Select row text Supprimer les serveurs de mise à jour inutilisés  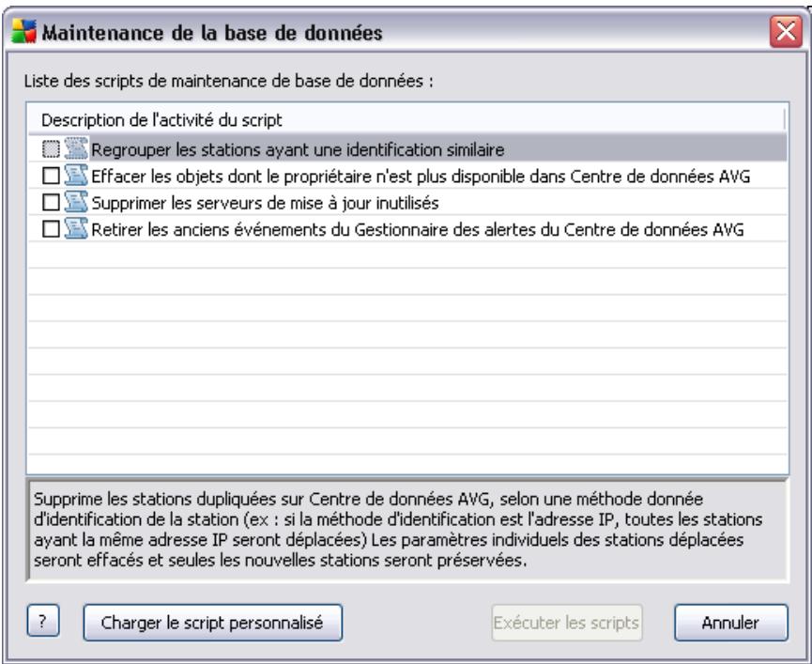click(x=265, y=203)
